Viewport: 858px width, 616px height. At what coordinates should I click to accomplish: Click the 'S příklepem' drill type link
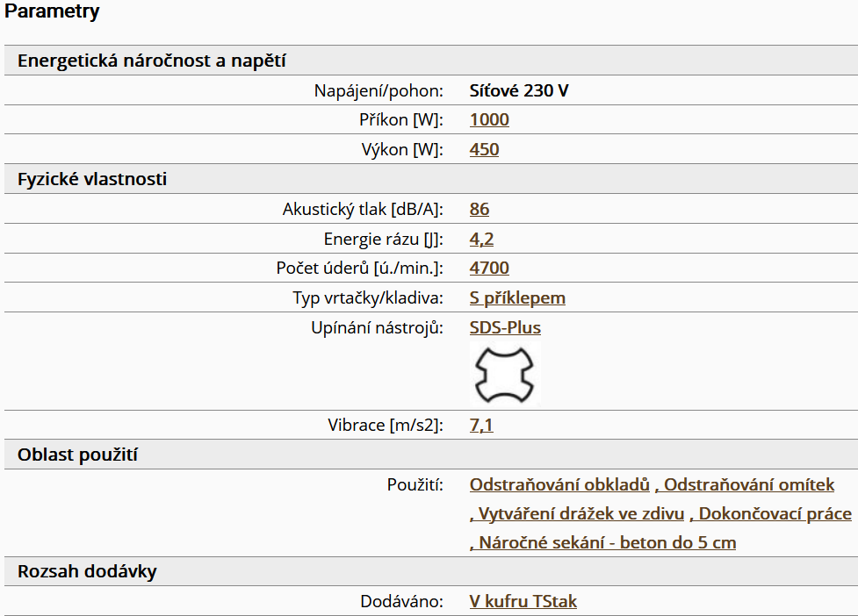click(x=517, y=298)
